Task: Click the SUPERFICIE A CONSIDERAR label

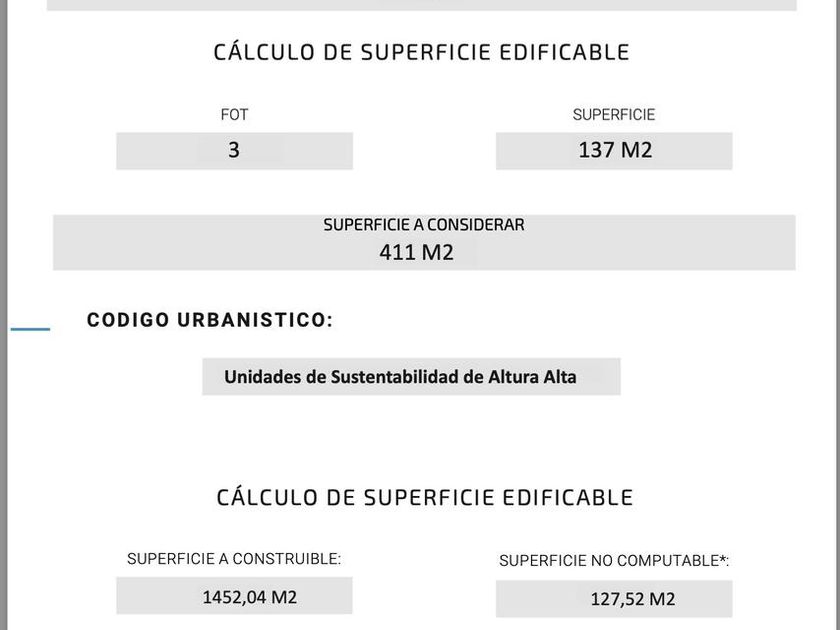Action: tap(423, 225)
